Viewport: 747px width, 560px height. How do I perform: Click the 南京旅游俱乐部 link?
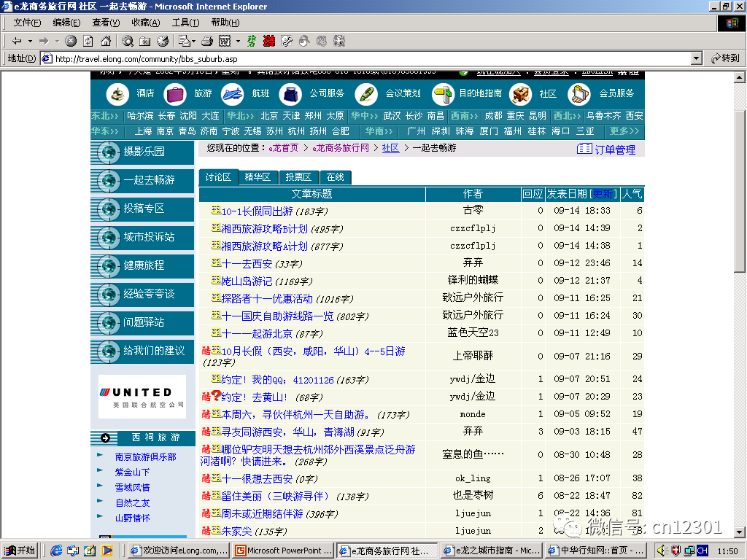(x=145, y=457)
